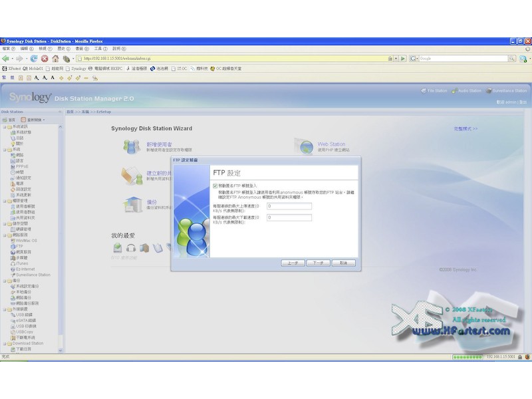Open the 歷史 (History) menu
Screen dimensions: 532x399
64,49
